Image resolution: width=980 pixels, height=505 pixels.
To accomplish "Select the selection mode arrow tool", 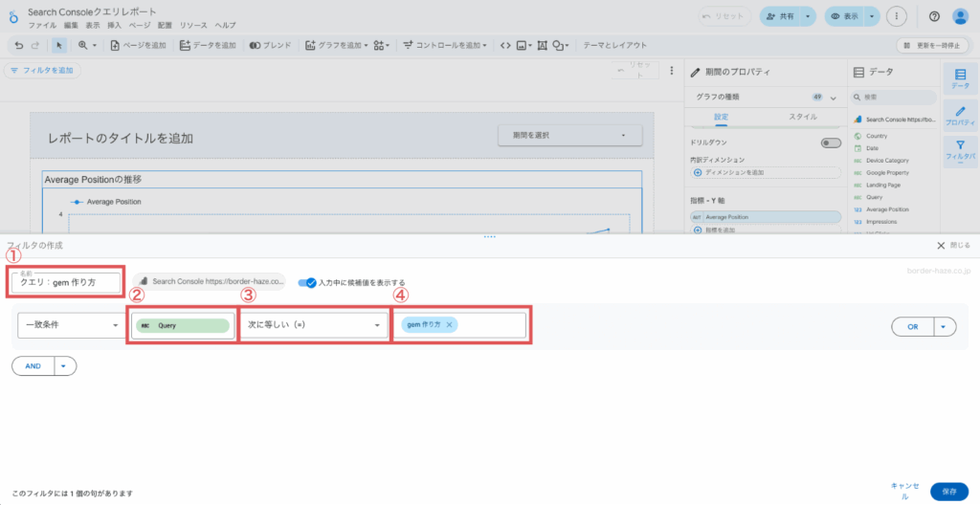I will click(58, 45).
